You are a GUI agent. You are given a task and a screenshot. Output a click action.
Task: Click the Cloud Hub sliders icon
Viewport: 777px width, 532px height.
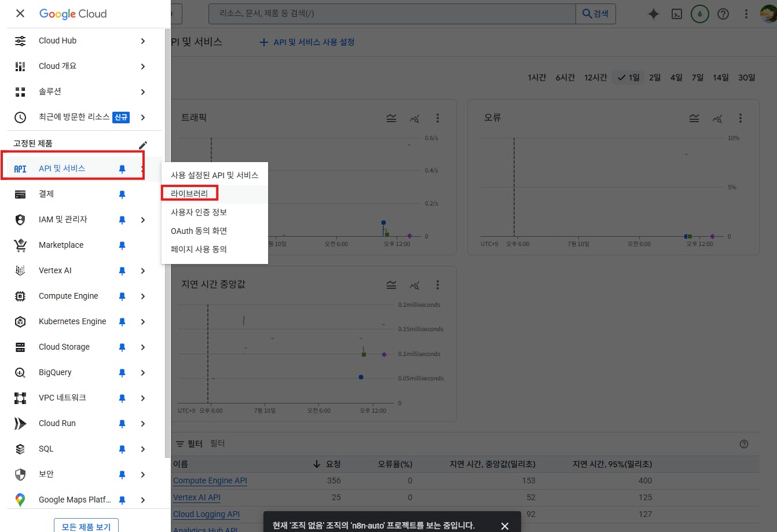20,41
